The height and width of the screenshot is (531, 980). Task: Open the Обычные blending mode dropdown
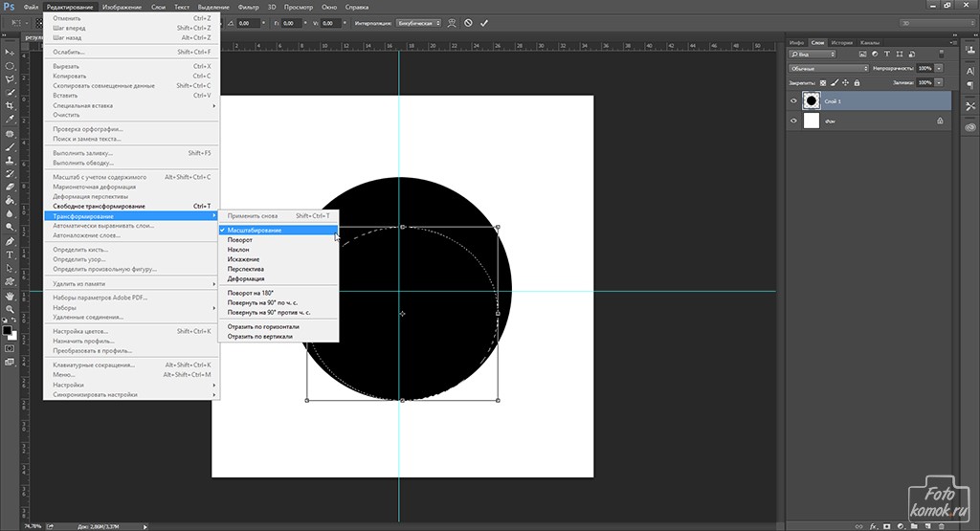[828, 68]
